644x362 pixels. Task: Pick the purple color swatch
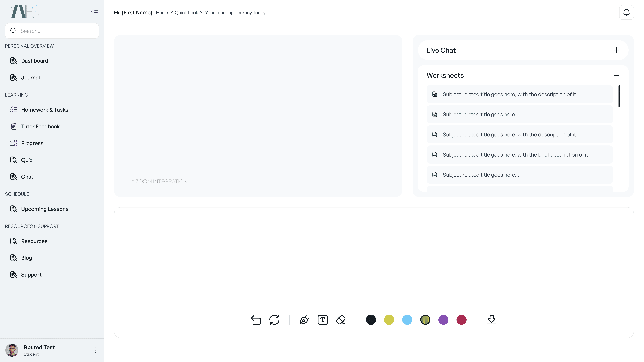coord(443,320)
